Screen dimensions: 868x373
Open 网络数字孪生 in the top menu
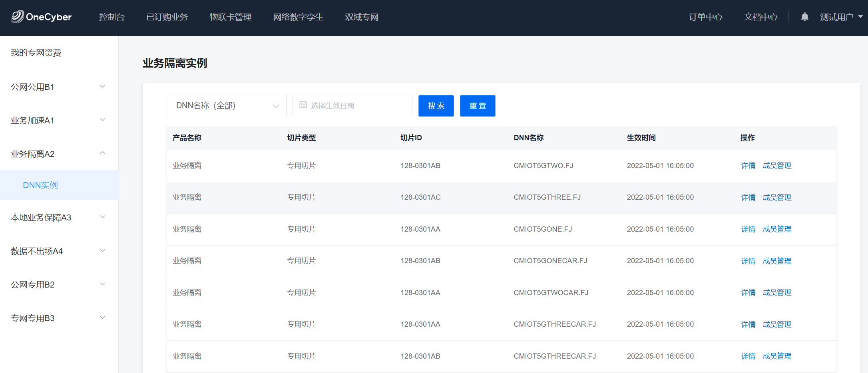pos(298,17)
